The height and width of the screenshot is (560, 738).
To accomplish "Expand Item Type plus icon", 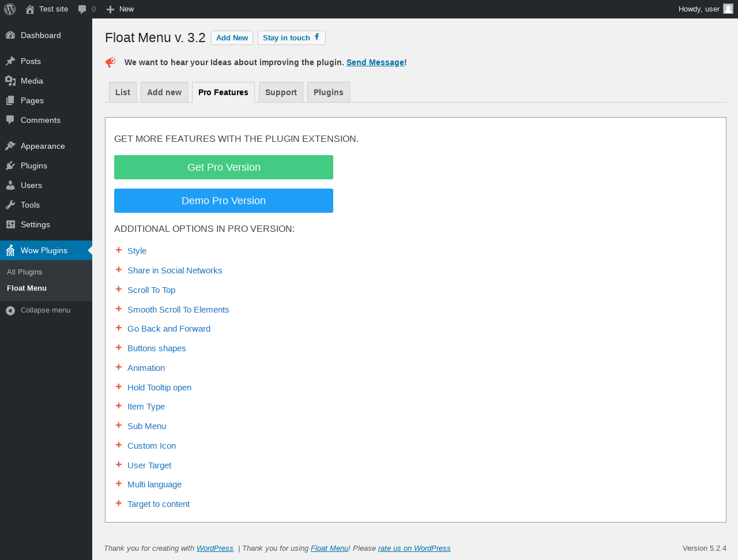I will pos(119,405).
